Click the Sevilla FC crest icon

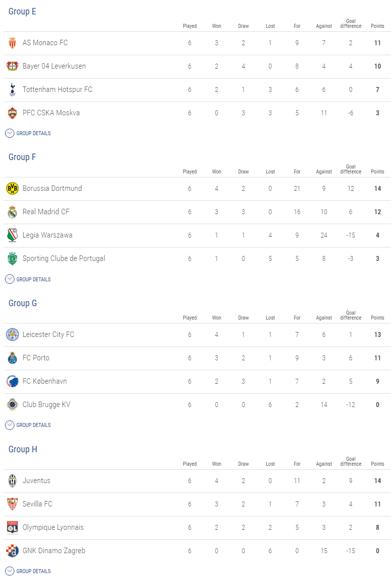(12, 504)
